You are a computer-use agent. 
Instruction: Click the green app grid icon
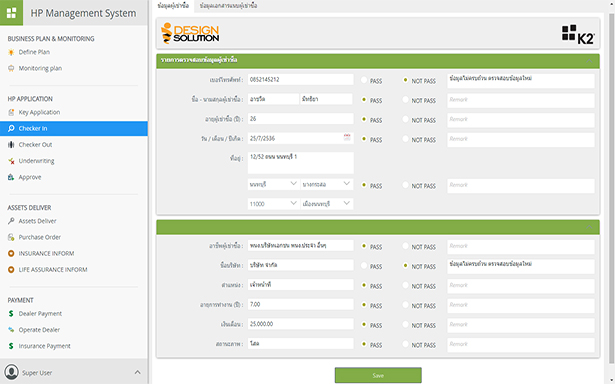11,13
